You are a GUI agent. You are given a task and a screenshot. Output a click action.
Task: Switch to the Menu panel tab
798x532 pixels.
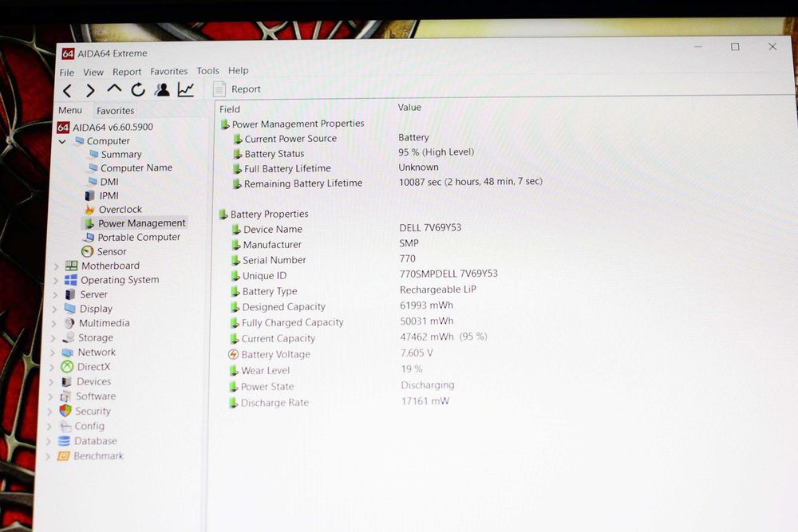tap(70, 110)
